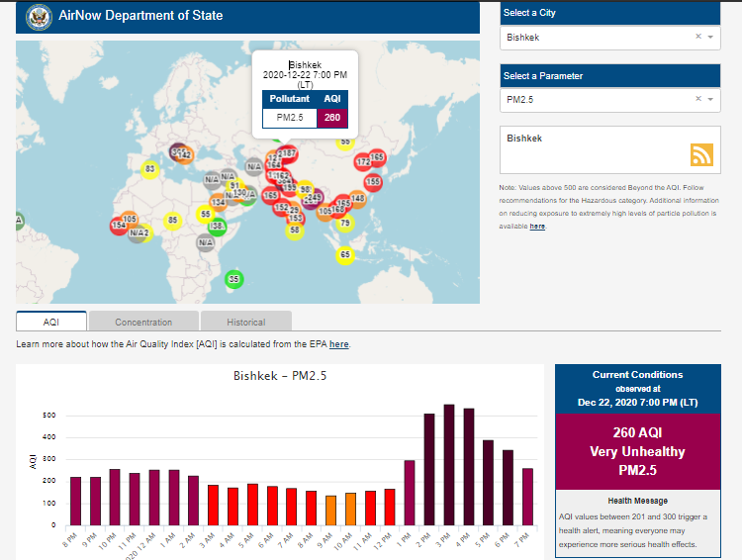Open the EPA 'here' link about AQI calculation
The height and width of the screenshot is (560, 742).
[x=338, y=344]
